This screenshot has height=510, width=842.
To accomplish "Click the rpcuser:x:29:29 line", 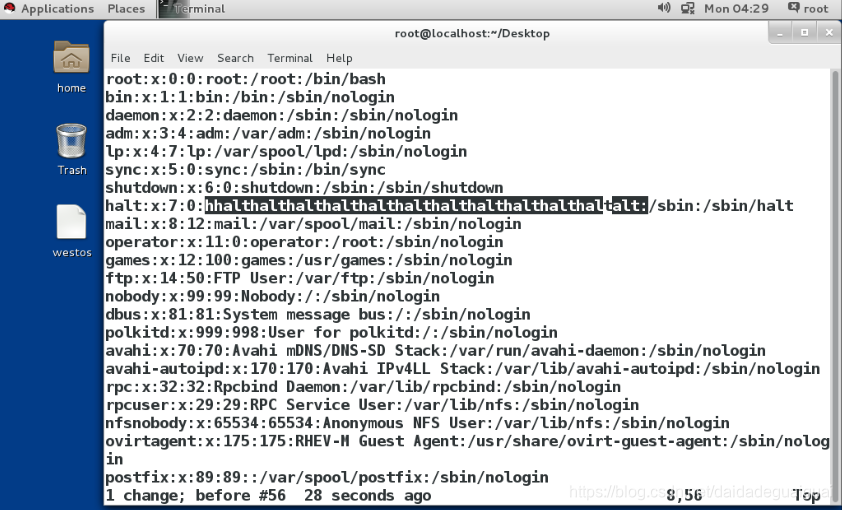I will click(372, 405).
